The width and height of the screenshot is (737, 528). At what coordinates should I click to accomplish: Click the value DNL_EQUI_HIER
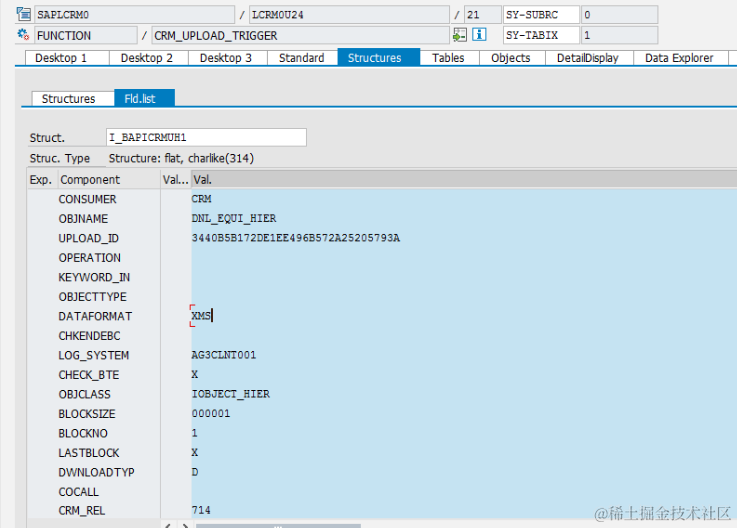[234, 219]
